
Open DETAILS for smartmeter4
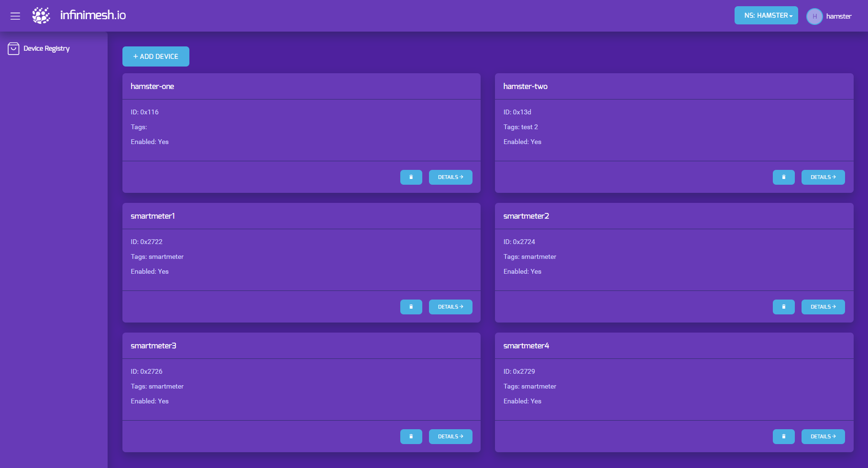(x=823, y=436)
